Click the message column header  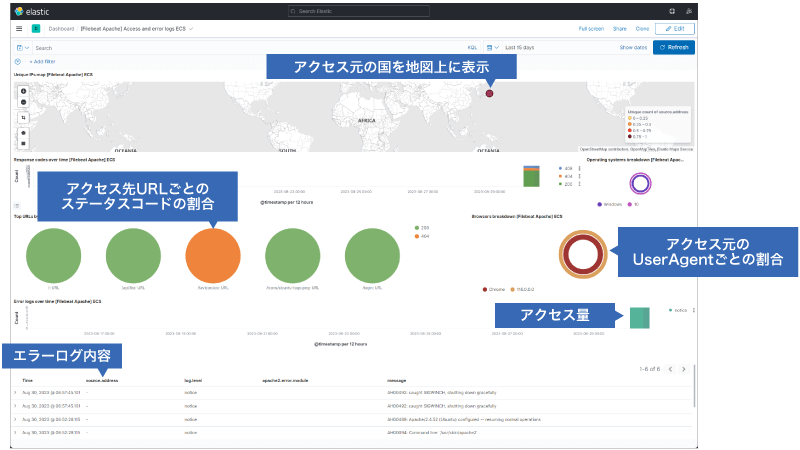396,381
